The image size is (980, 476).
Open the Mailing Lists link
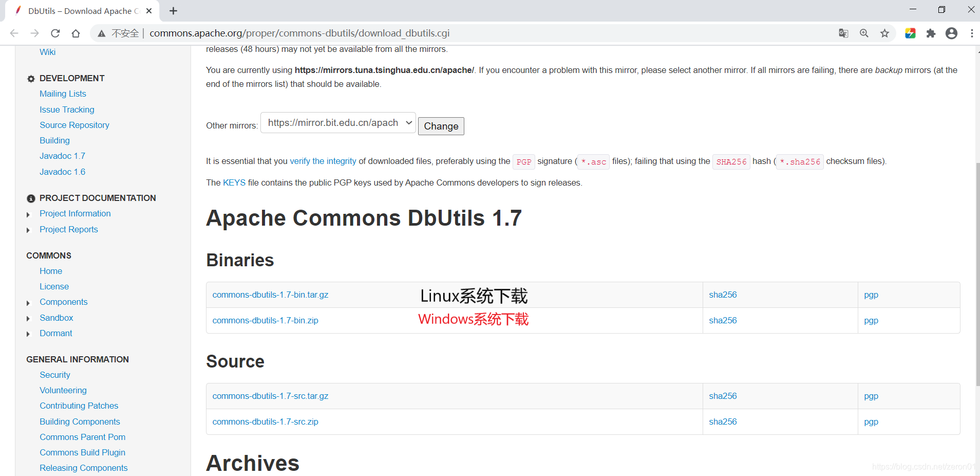click(63, 94)
